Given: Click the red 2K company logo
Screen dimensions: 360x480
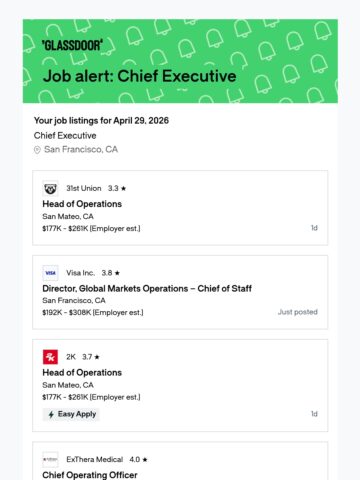Looking at the screenshot, I should click(50, 357).
